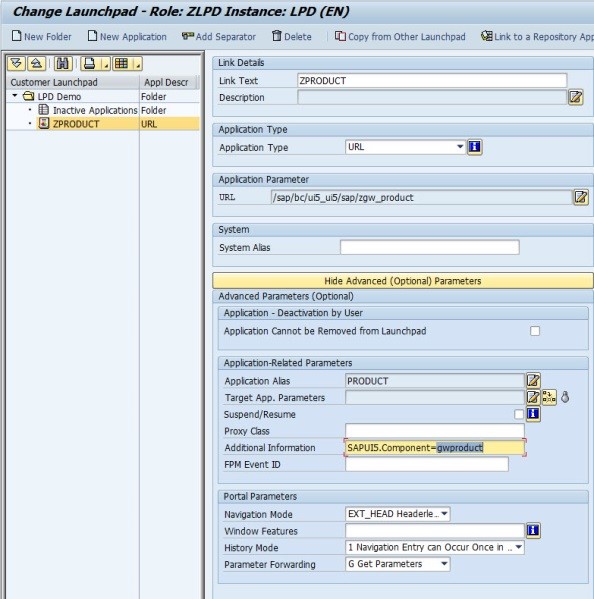Screen dimensions: 594x599
Task: Click the info icon next to Window Features
Action: pos(533,530)
